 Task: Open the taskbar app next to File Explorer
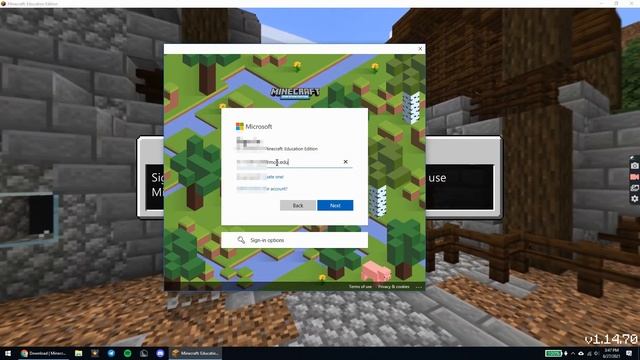(x=95, y=353)
